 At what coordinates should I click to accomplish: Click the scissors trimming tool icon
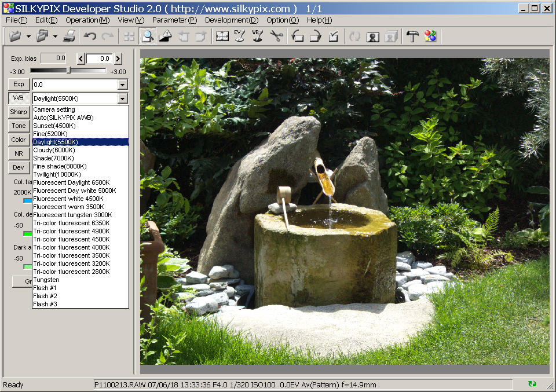click(x=276, y=36)
